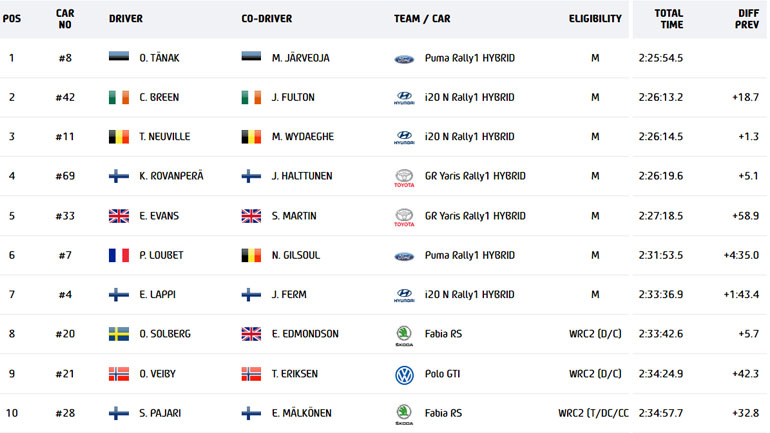The image size is (770, 433).
Task: Click the DRIVER column header
Action: pos(126,19)
